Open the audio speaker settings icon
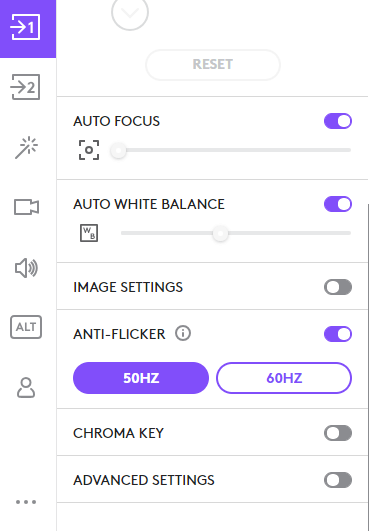This screenshot has width=369, height=531. (26, 268)
